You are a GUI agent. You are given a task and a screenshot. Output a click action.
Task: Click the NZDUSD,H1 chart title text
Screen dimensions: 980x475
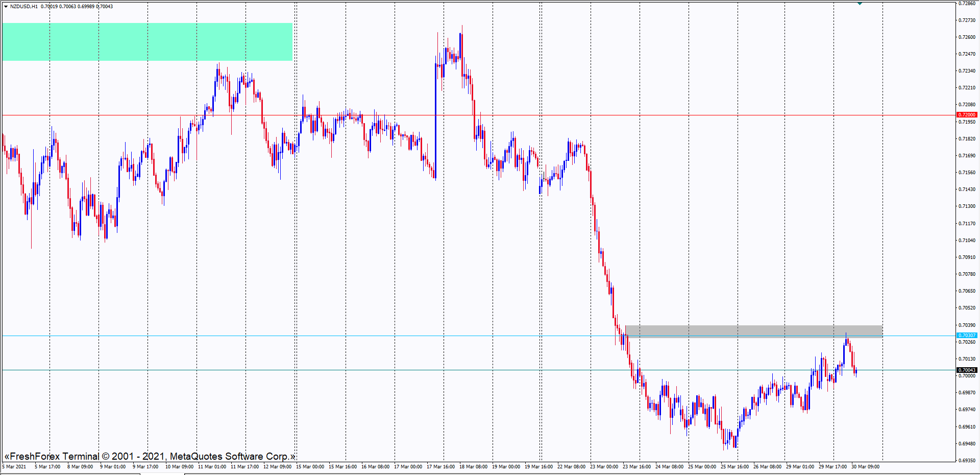click(x=24, y=7)
